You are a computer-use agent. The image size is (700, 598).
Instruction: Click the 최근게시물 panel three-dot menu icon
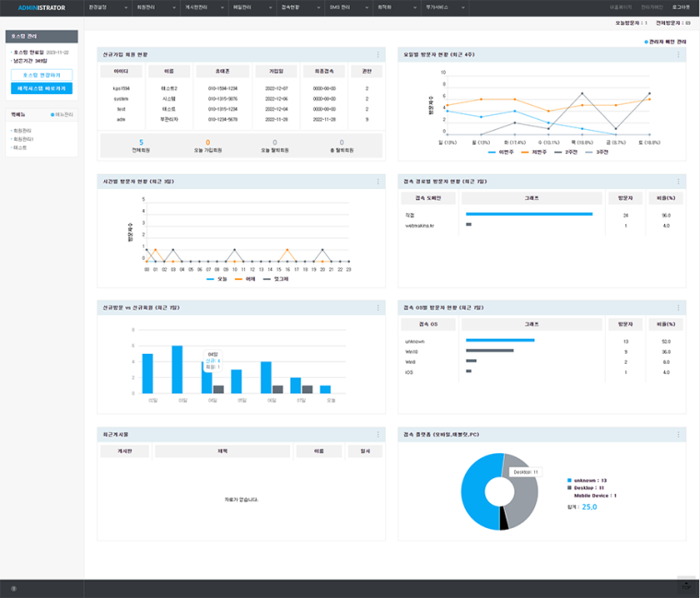pos(378,434)
